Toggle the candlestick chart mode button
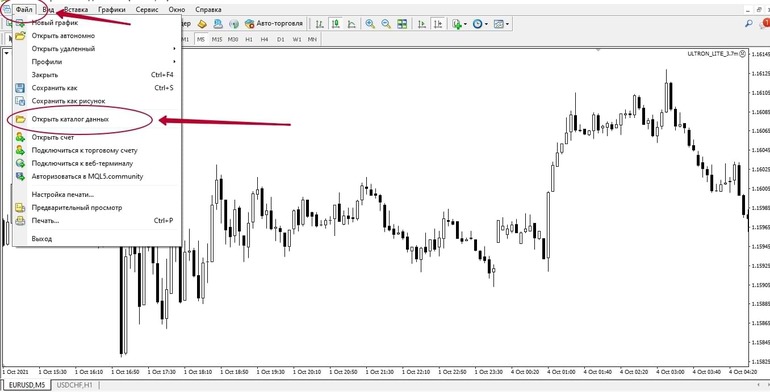770x392 pixels. pos(336,23)
